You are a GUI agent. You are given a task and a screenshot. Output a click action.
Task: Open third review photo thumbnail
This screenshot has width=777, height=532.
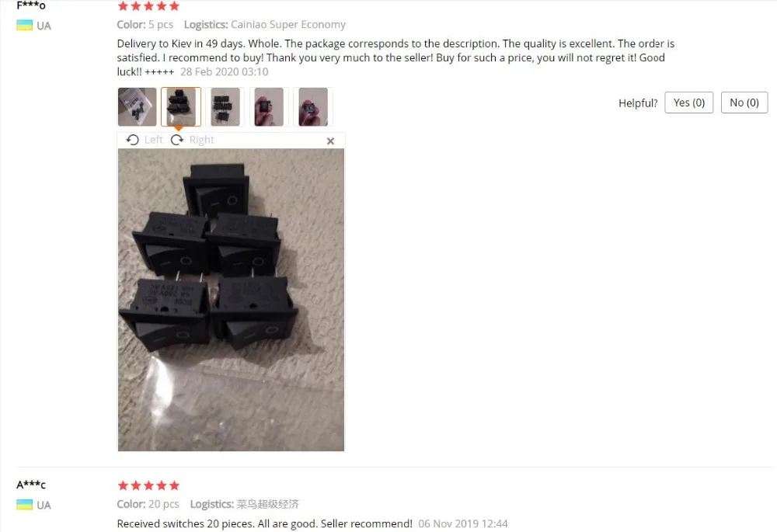point(225,107)
